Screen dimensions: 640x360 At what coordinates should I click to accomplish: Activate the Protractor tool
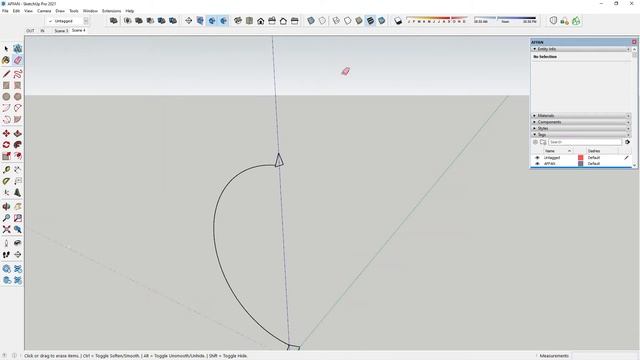tap(6, 181)
